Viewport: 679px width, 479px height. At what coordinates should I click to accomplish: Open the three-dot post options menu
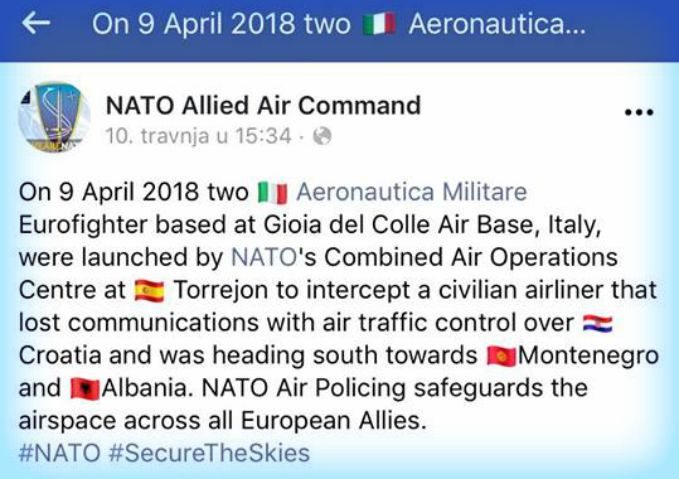(639, 112)
